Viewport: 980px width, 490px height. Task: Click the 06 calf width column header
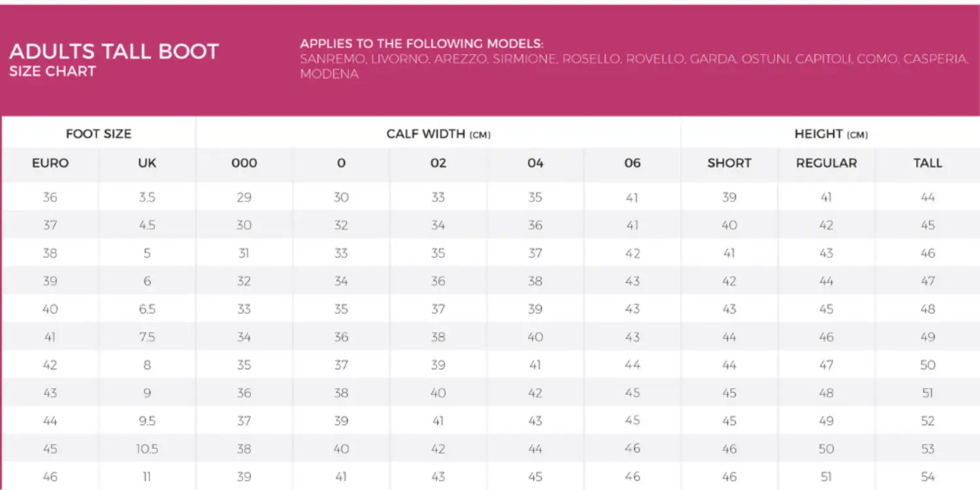point(632,163)
